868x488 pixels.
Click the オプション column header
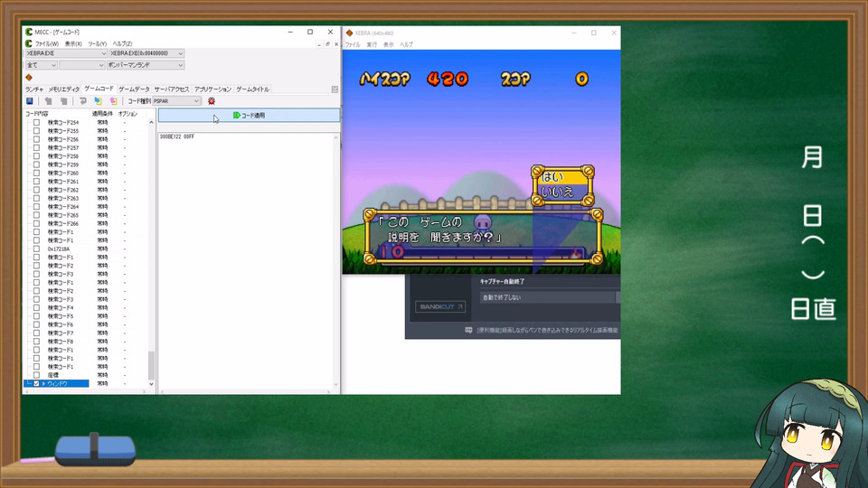click(127, 114)
